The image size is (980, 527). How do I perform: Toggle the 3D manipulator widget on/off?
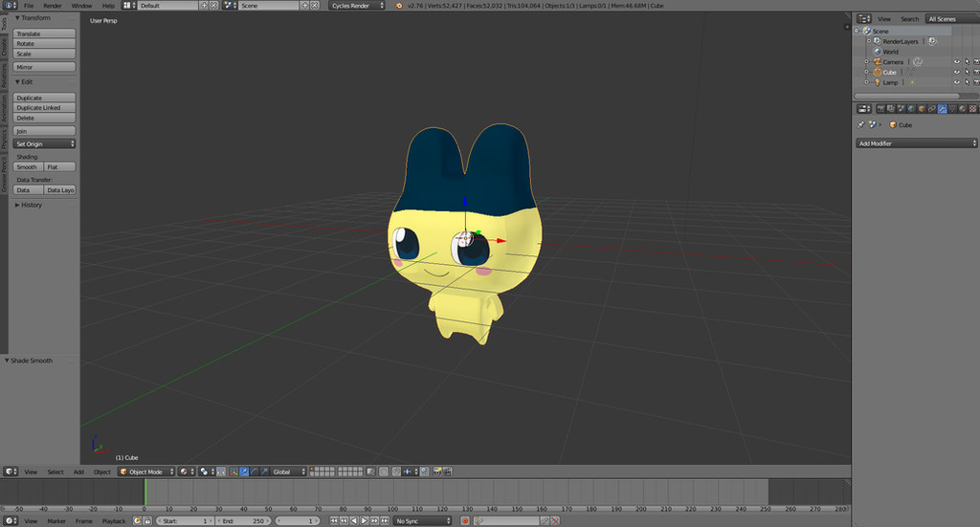(x=234, y=472)
